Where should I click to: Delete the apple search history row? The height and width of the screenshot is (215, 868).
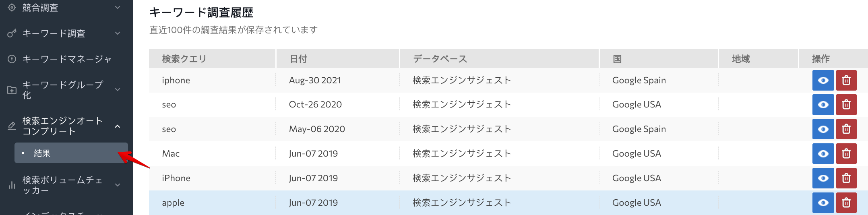(846, 203)
